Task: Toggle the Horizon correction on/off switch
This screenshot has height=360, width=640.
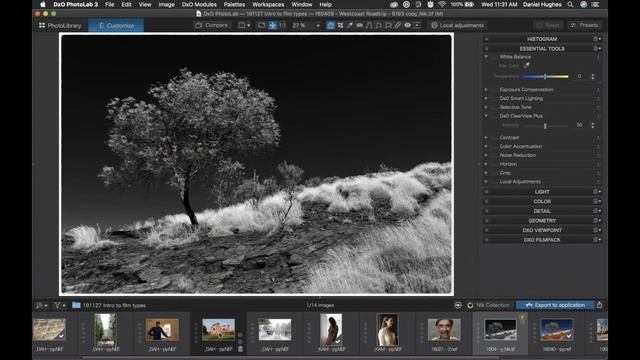Action: click(495, 164)
